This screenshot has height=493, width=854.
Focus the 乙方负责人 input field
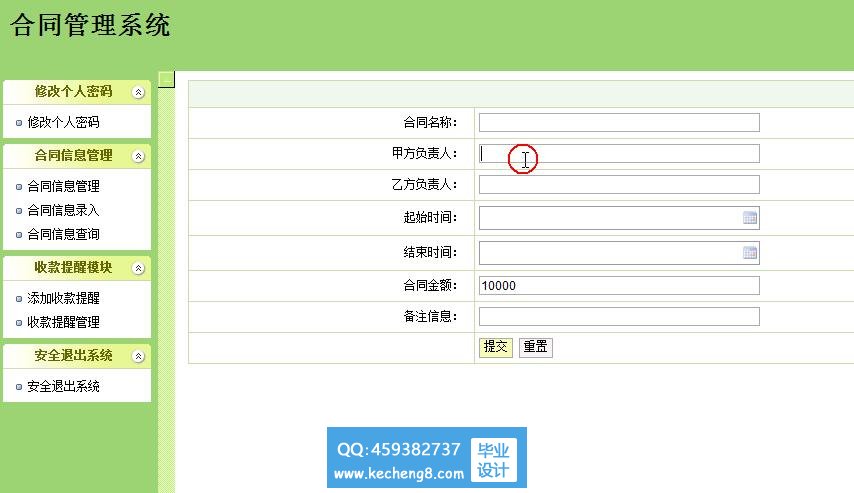coord(619,185)
